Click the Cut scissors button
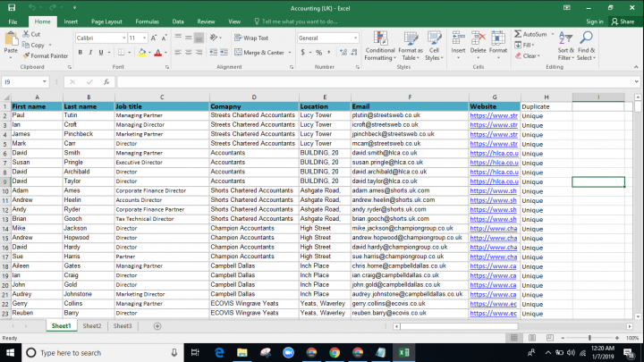 click(31, 34)
